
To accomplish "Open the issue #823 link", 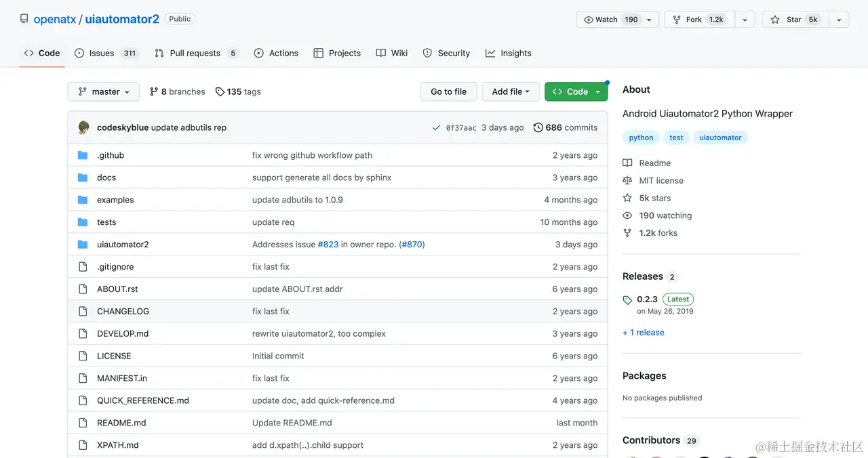I will (328, 245).
